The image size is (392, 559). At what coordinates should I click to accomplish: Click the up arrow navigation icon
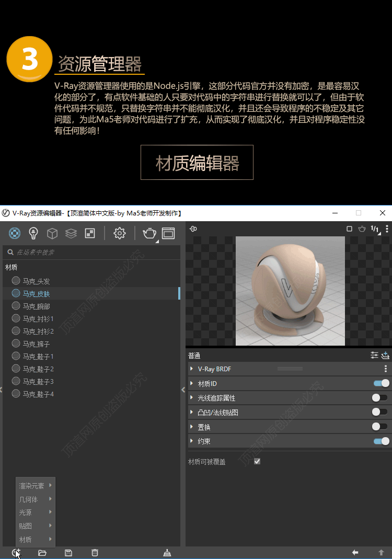[382, 553]
